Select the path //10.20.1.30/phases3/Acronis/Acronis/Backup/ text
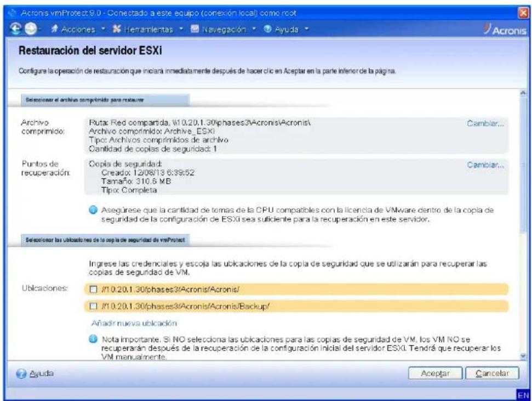532x401 pixels. 185,306
